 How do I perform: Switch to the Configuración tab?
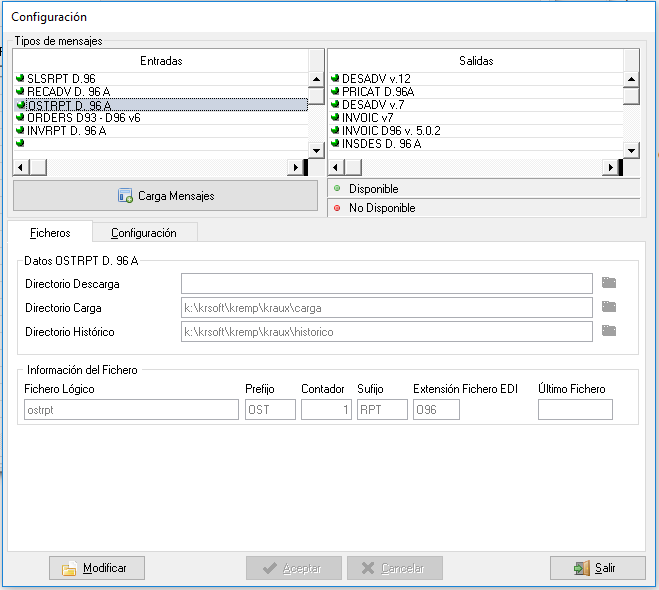click(x=144, y=232)
